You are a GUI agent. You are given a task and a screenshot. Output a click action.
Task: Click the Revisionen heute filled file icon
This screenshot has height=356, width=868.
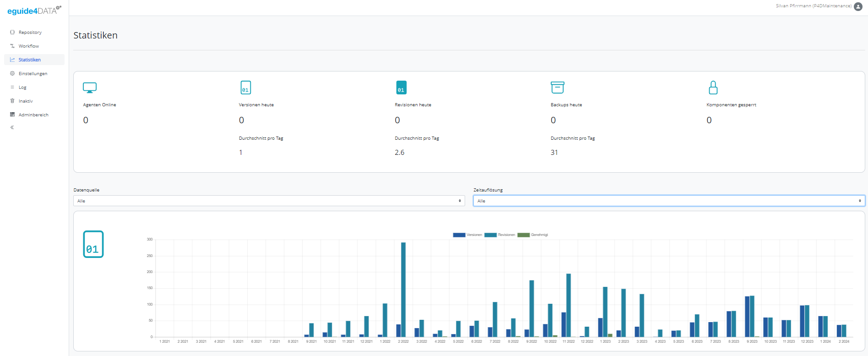pos(401,88)
